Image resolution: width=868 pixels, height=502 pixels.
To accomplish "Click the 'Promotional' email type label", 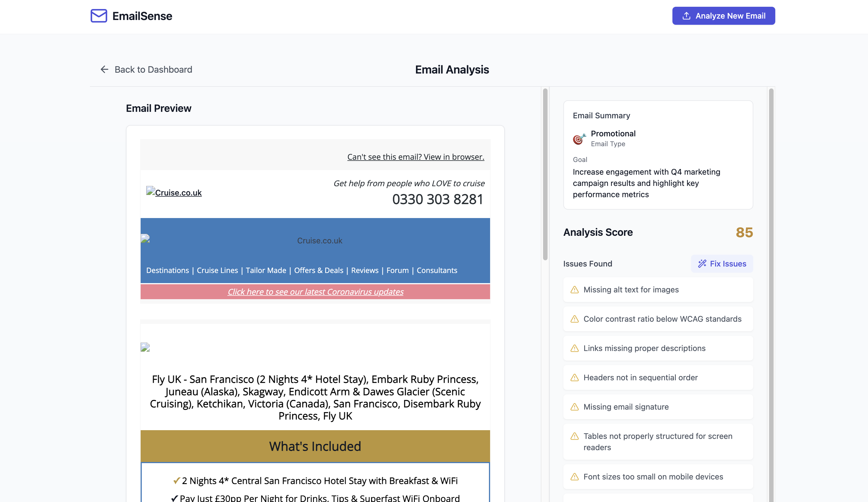I will (613, 134).
